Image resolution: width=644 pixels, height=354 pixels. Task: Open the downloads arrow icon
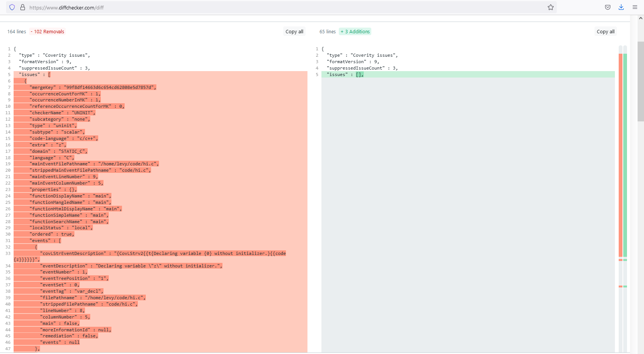[x=621, y=7]
